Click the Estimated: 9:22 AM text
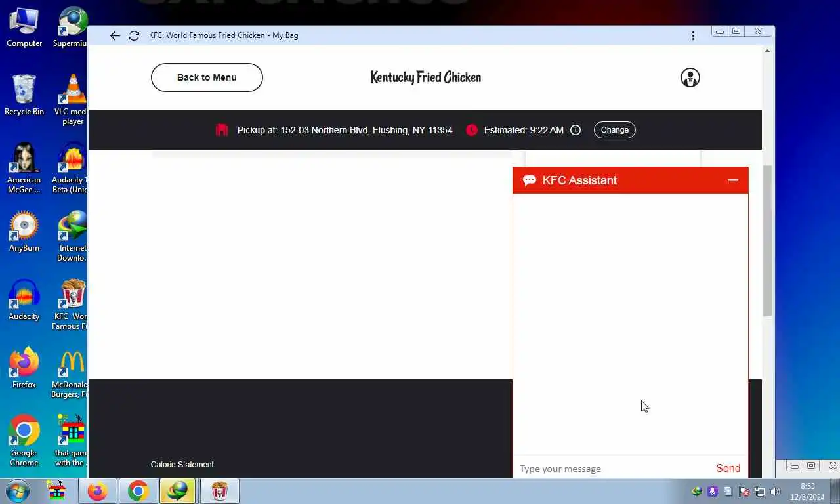The width and height of the screenshot is (840, 504). point(524,130)
